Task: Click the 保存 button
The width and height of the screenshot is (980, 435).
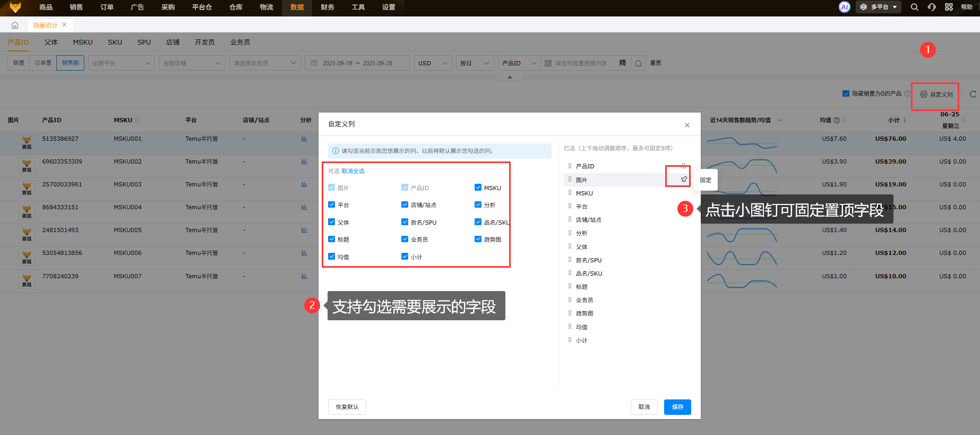Action: [x=677, y=407]
